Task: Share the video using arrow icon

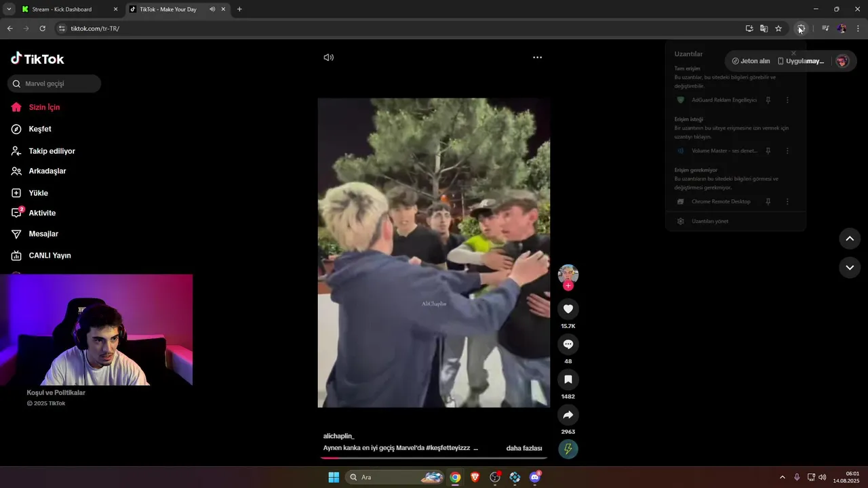Action: click(568, 415)
